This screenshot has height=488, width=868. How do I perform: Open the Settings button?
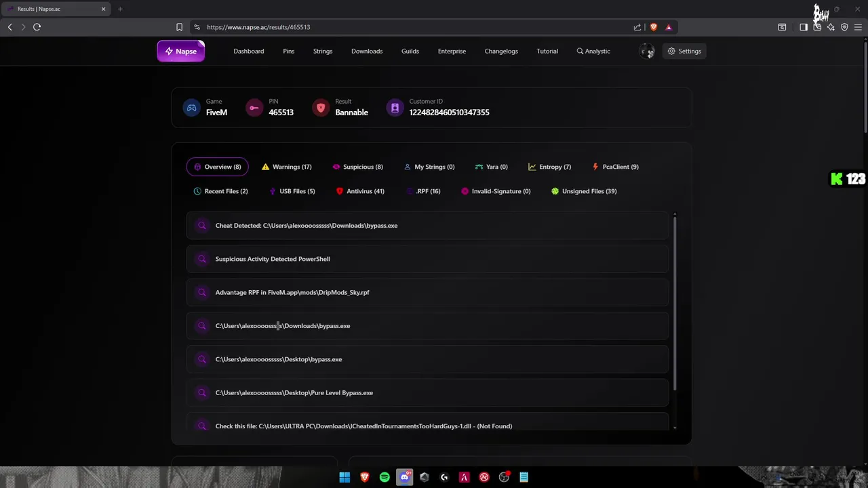pos(684,51)
